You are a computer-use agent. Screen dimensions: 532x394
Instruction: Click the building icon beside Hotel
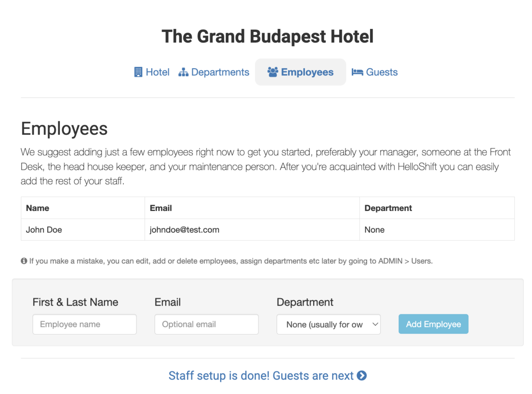coord(138,72)
